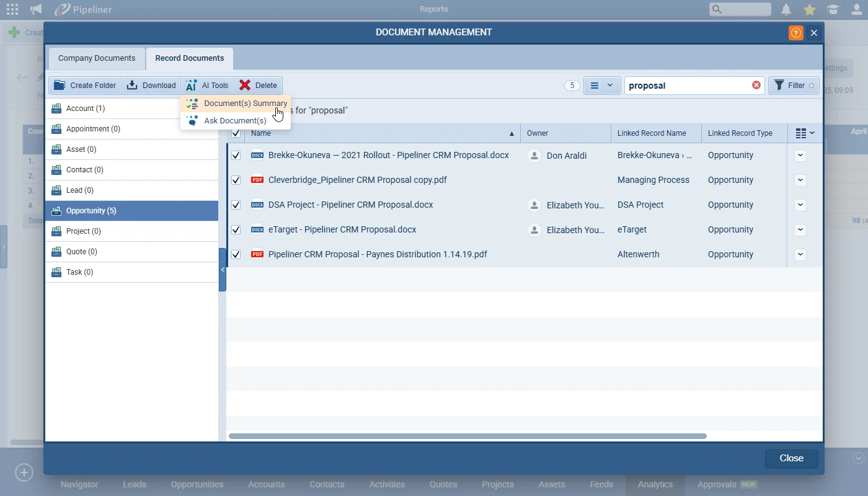
Task: Clear the proposal search text
Action: coord(756,85)
